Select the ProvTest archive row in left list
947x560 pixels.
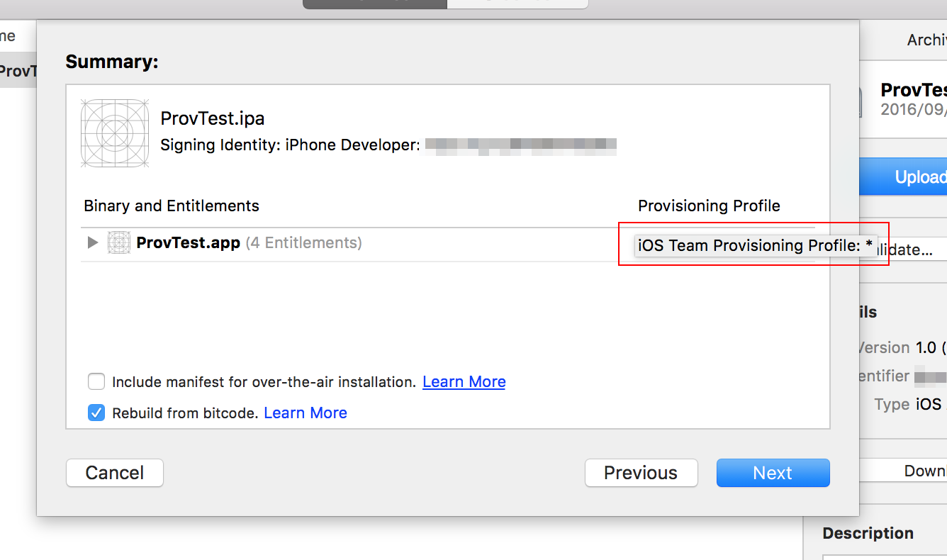18,71
